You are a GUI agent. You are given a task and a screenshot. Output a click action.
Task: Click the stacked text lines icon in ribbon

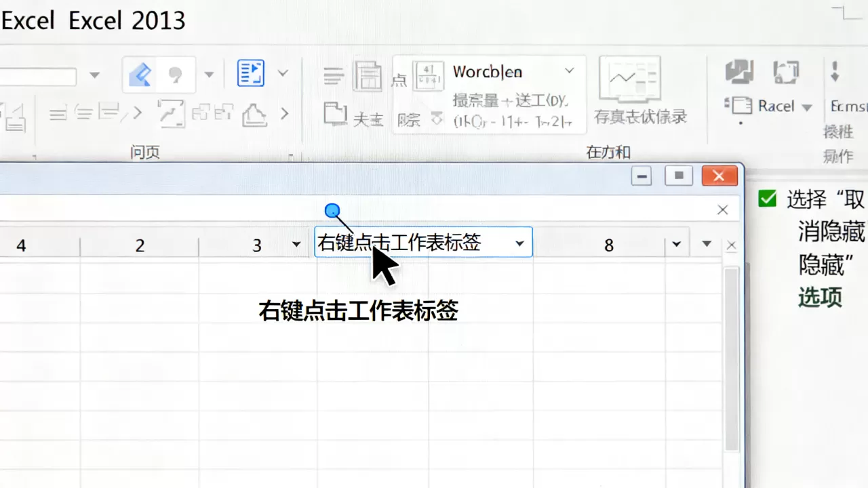[333, 76]
